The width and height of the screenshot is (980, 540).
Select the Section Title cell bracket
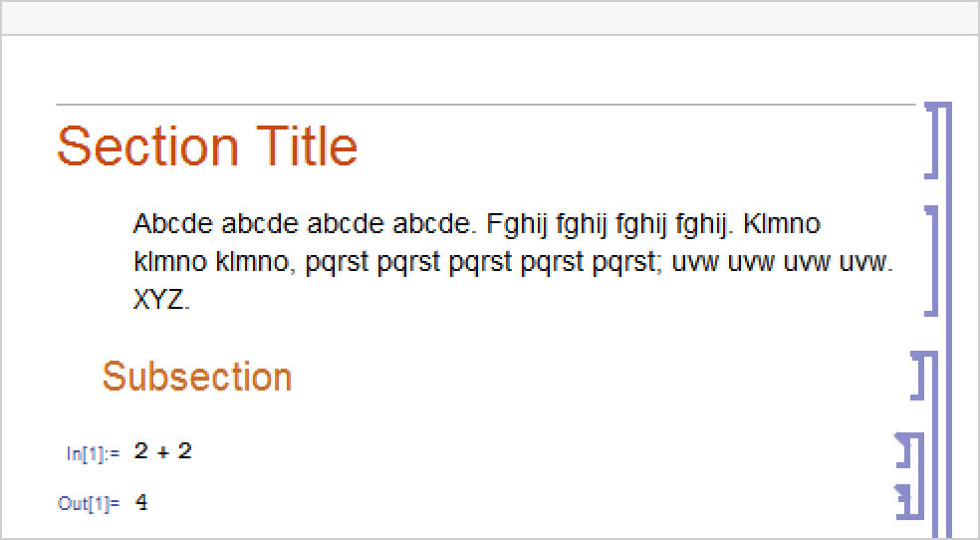coord(932,140)
